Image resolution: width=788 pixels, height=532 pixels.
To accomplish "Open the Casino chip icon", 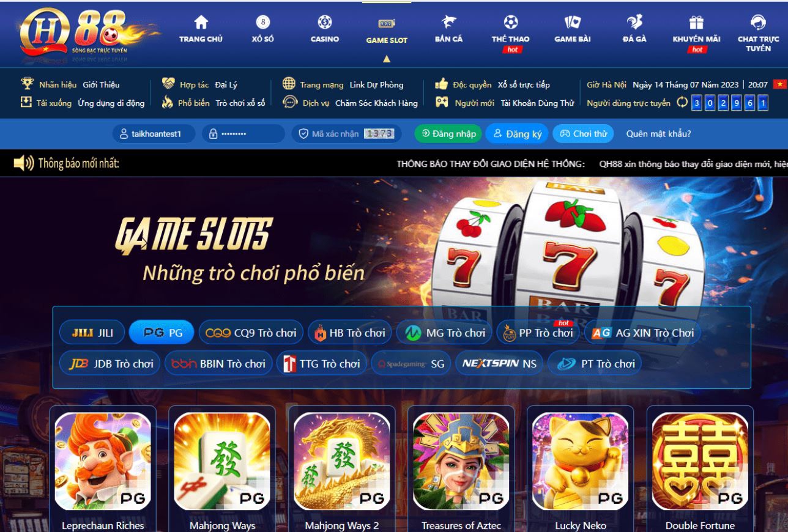I will [325, 22].
